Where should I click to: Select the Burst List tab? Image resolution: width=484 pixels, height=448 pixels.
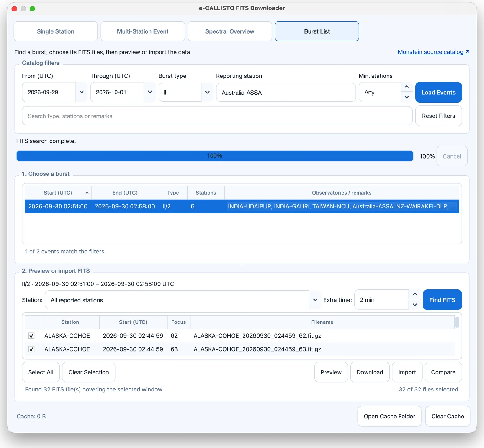coord(317,31)
